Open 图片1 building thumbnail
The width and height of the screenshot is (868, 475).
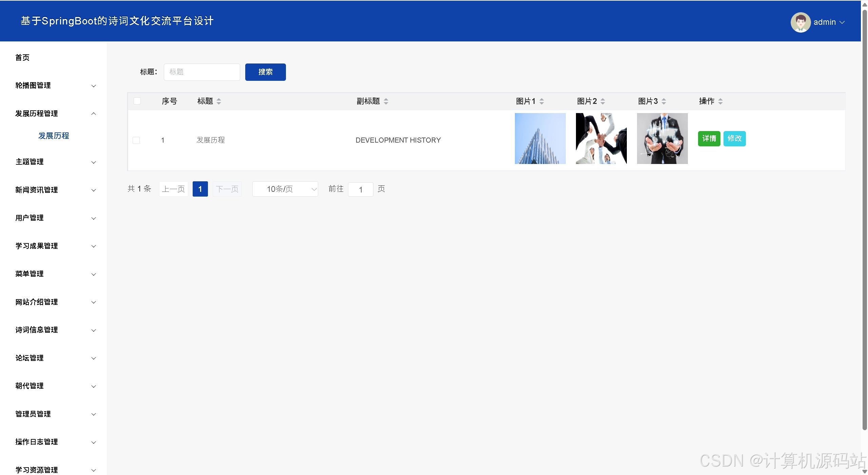click(x=540, y=139)
